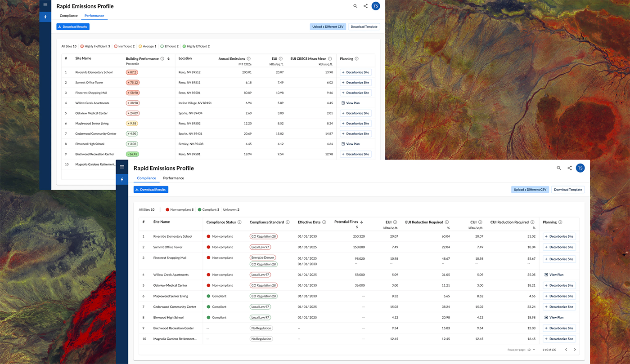The height and width of the screenshot is (364, 630).
Task: Open the TS user avatar menu in Compliance window
Action: (x=580, y=168)
